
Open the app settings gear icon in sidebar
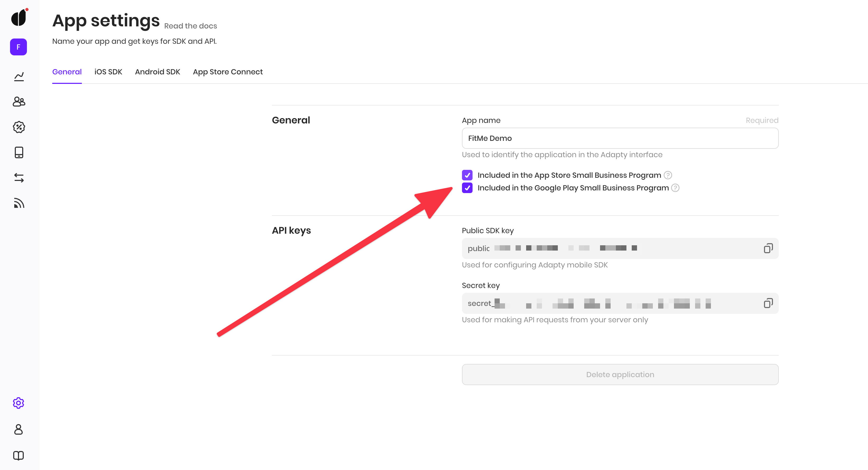18,403
